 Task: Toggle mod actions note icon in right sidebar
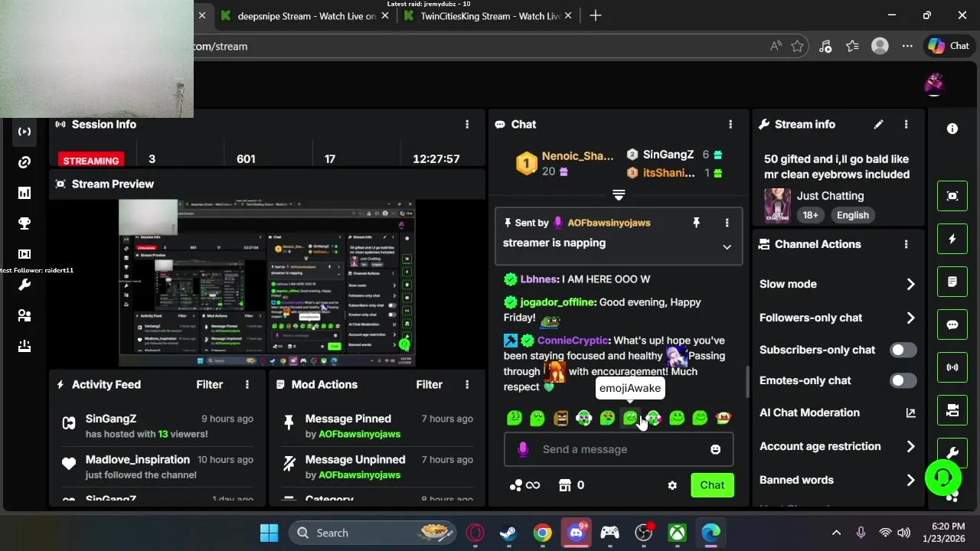tap(952, 282)
